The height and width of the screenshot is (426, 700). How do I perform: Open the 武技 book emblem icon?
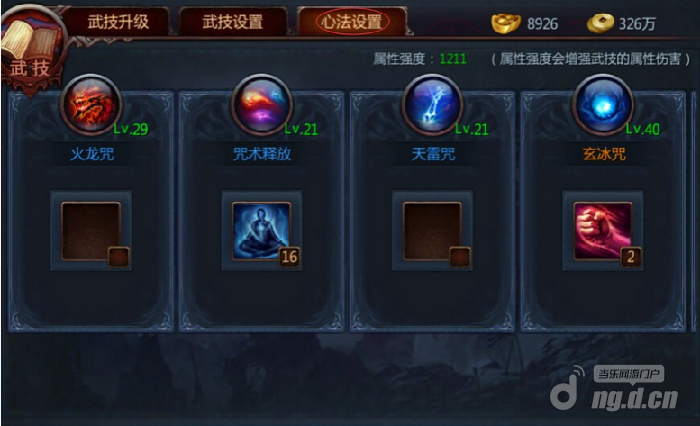[30, 47]
